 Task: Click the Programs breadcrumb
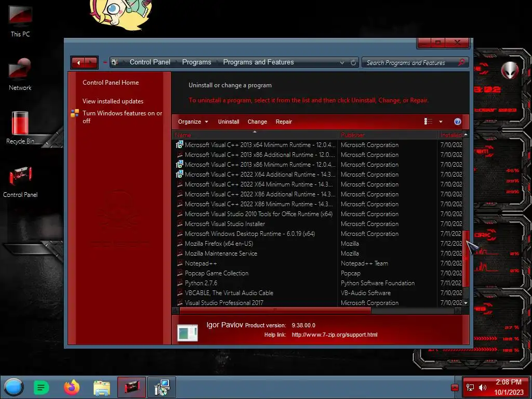pyautogui.click(x=196, y=62)
